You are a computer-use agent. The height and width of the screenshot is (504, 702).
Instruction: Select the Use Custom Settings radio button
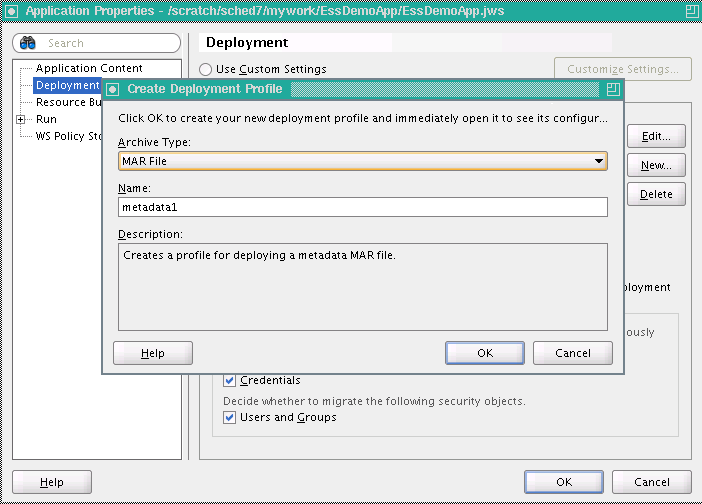[x=205, y=69]
